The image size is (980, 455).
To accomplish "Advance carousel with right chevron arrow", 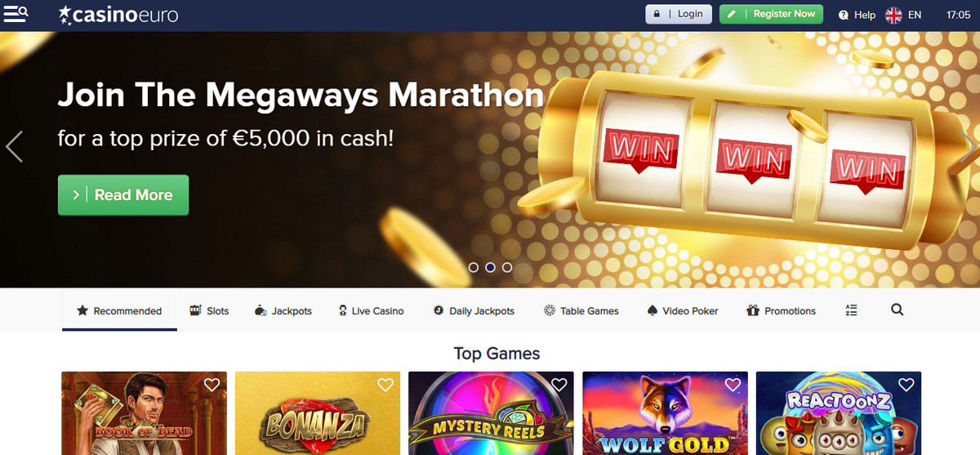I will click(969, 147).
